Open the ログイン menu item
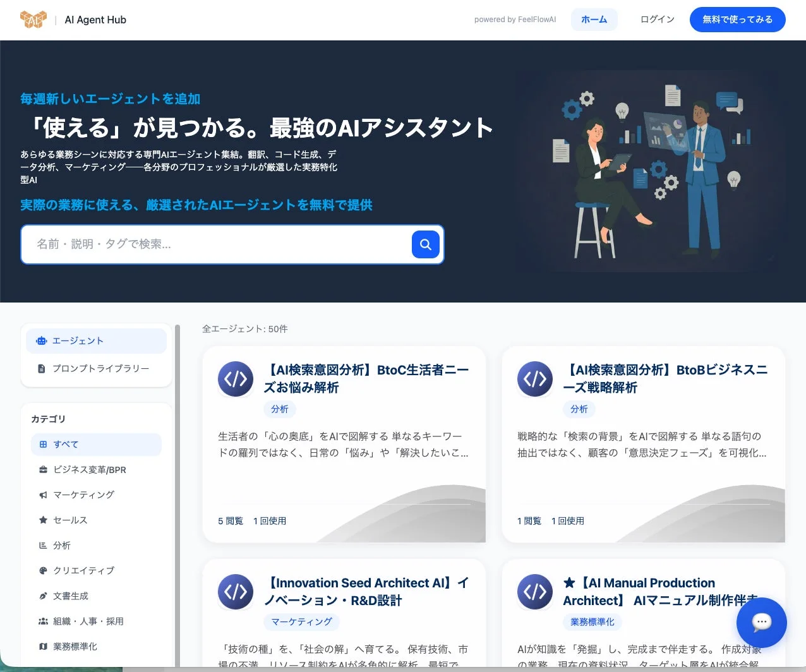806x672 pixels. [656, 20]
